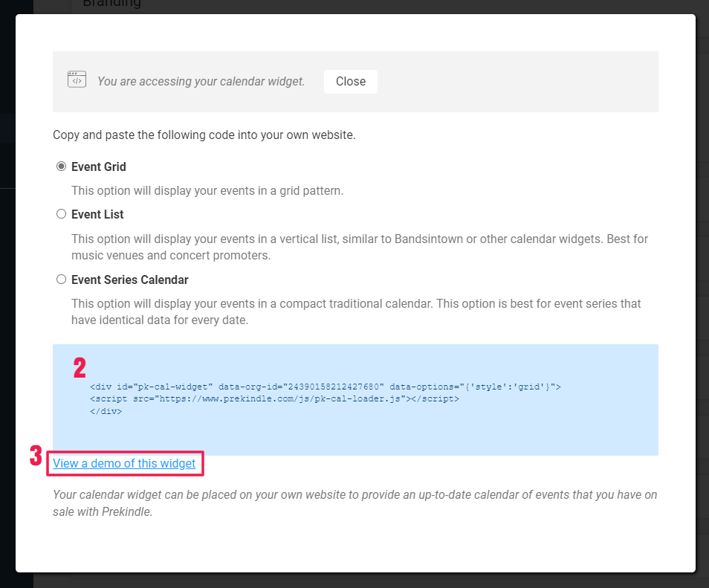This screenshot has width=709, height=588.
Task: Click the Event List label text
Action: pyautogui.click(x=97, y=214)
